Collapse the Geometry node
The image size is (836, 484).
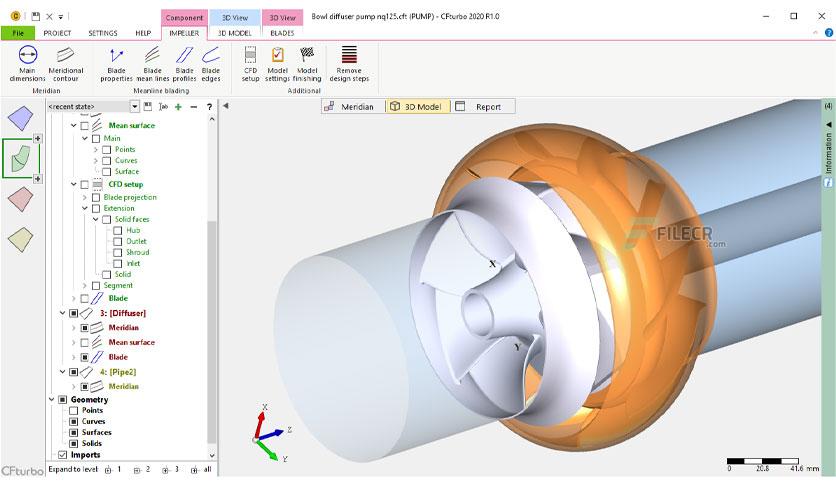click(x=51, y=399)
